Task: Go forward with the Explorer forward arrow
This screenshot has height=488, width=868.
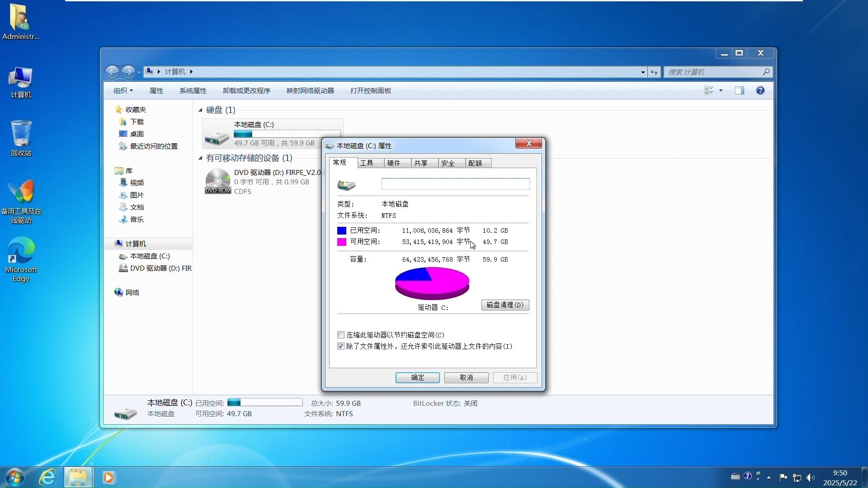Action: (128, 72)
